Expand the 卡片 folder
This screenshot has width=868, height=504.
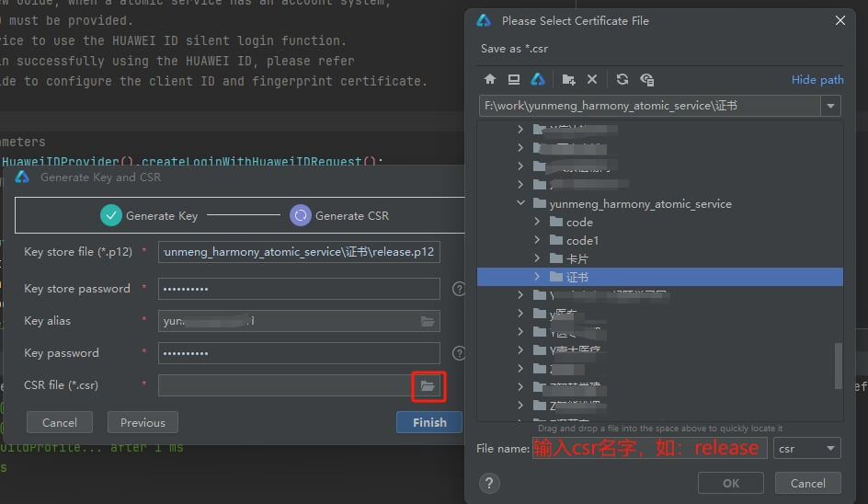(x=536, y=258)
